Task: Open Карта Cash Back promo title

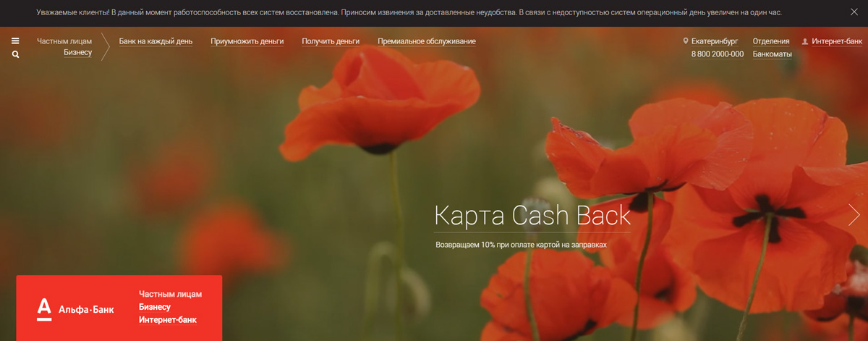Action: [x=532, y=216]
